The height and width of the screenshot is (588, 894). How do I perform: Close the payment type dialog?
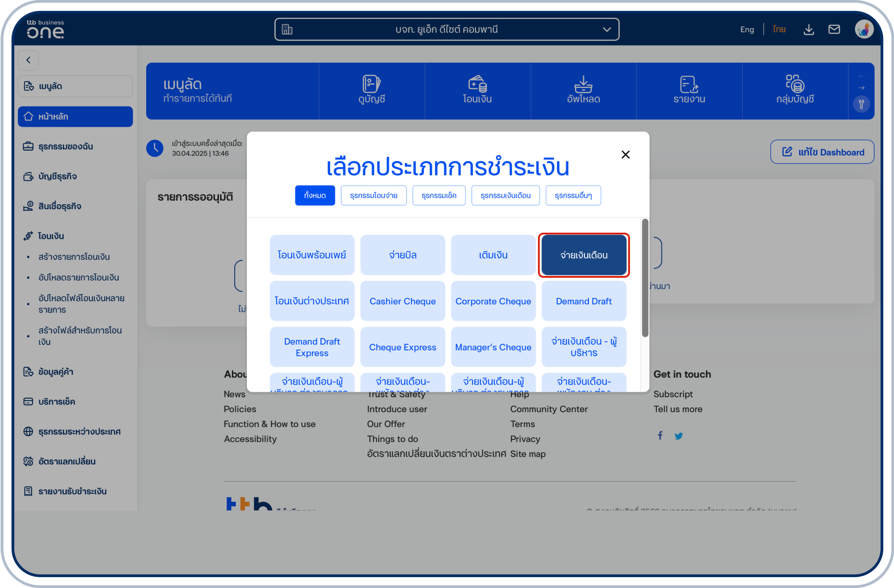coord(625,155)
